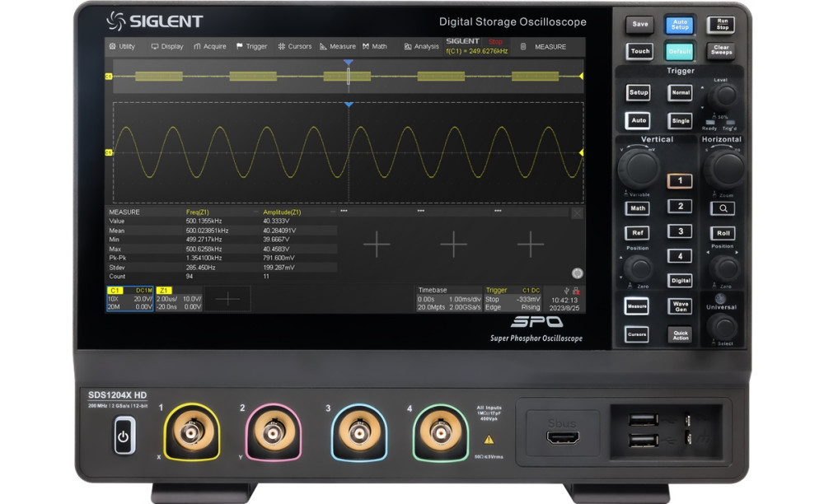824x504 pixels.
Task: Add measurement in the first empty plus slot
Action: point(377,244)
